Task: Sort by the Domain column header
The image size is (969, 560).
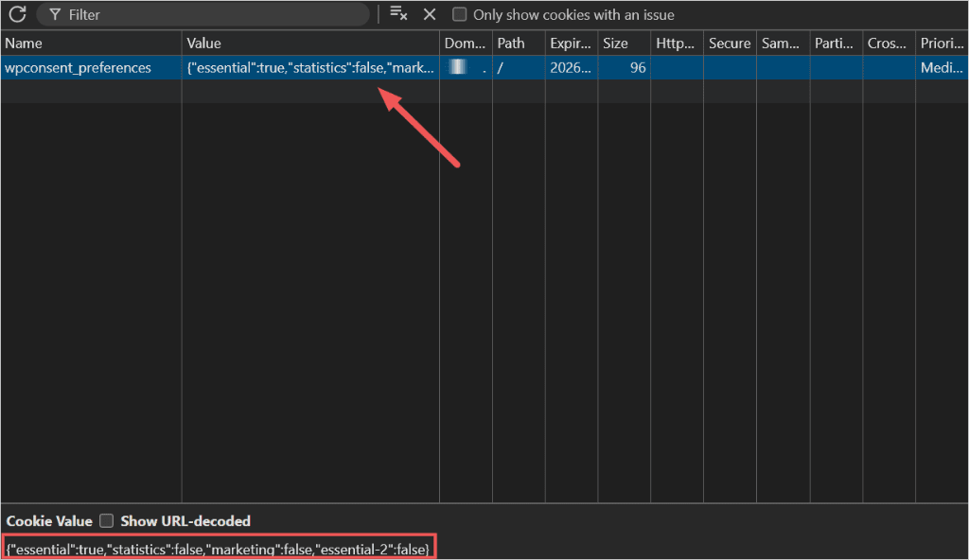Action: click(466, 44)
